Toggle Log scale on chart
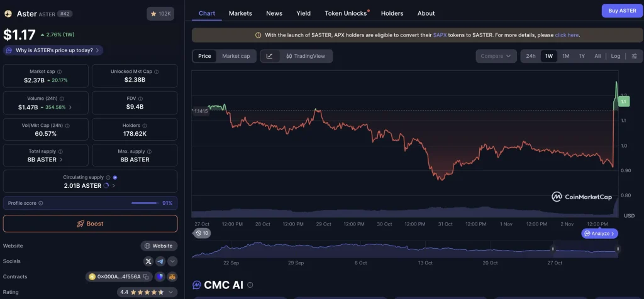Viewport: 644px width, 299px height. (x=615, y=56)
